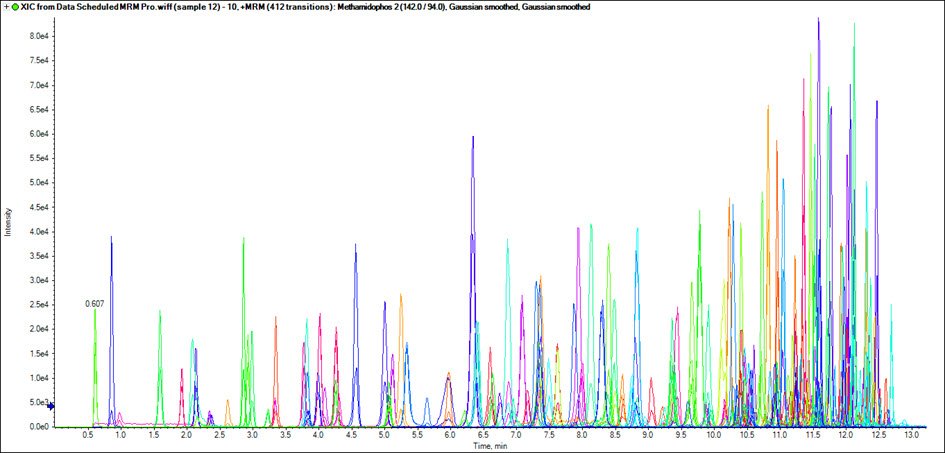Click the 0.0e0 origin tick on intensity axis
Viewport: 945px width, 453px height.
point(38,427)
